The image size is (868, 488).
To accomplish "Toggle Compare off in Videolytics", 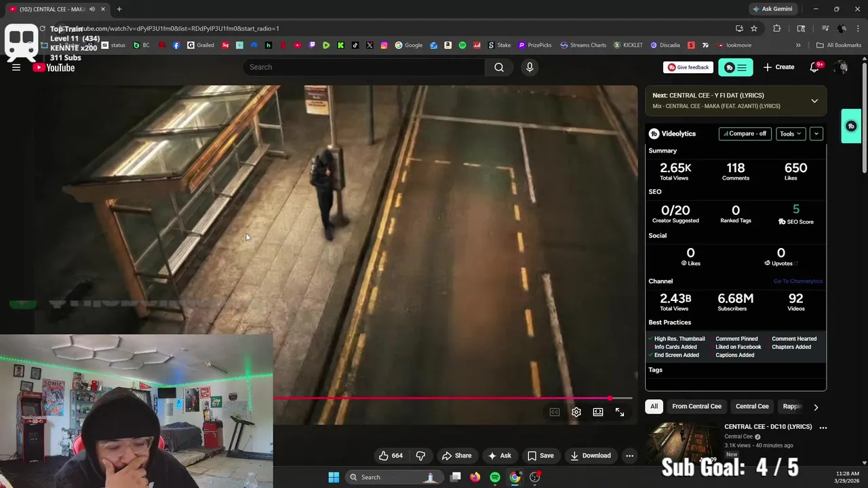I will pos(745,134).
